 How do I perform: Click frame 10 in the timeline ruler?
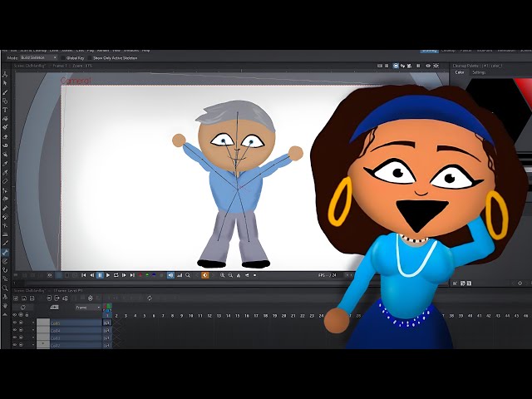pos(190,316)
